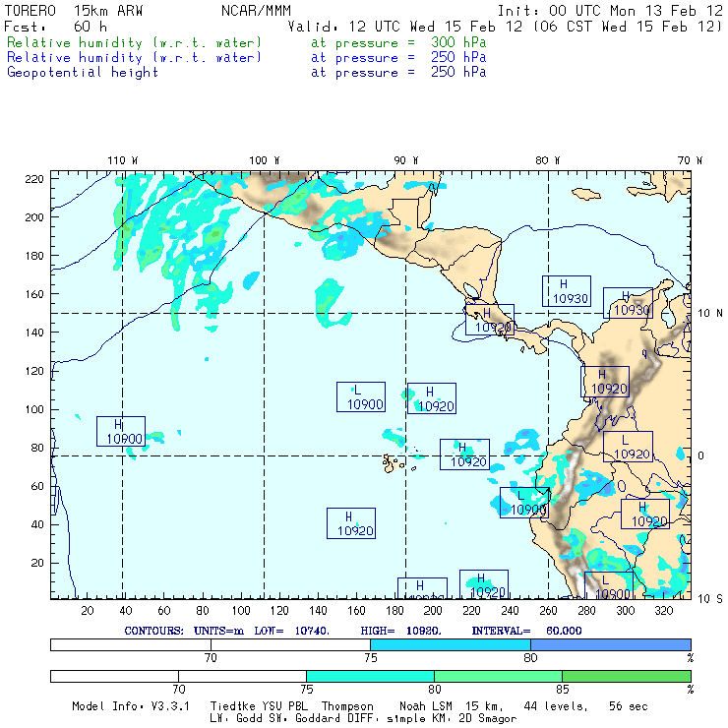728x728 pixels.
Task: Click the green 300 hPa relative humidity legend
Action: point(135,43)
